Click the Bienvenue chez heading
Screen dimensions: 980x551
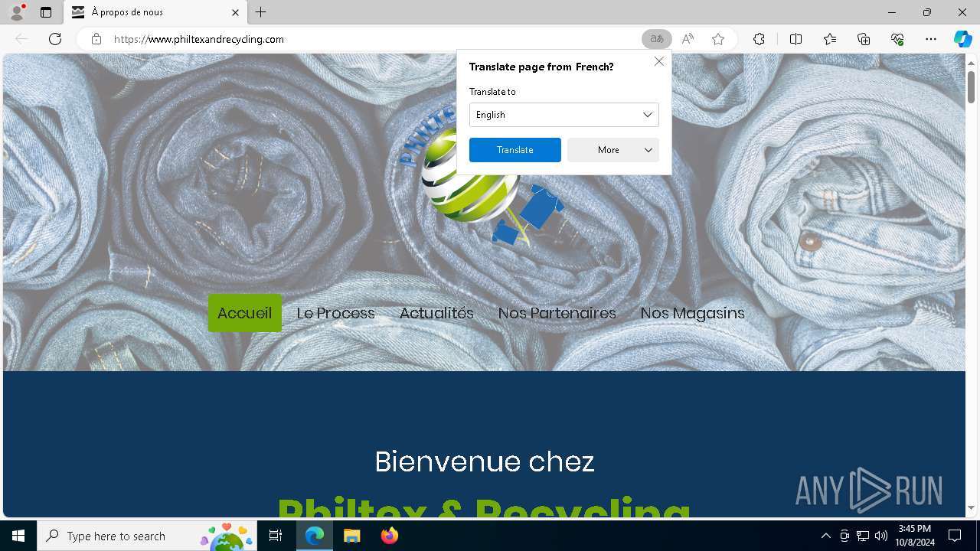485,461
